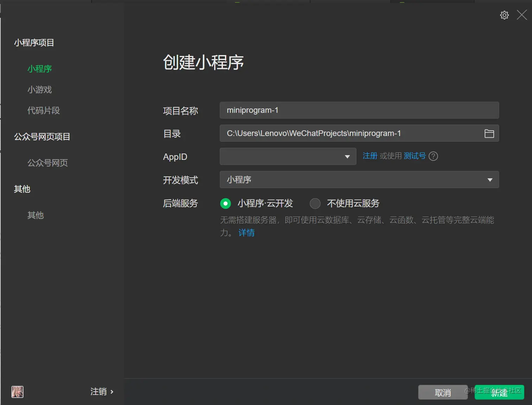Click the 注册 link
This screenshot has width=532, height=405.
370,156
